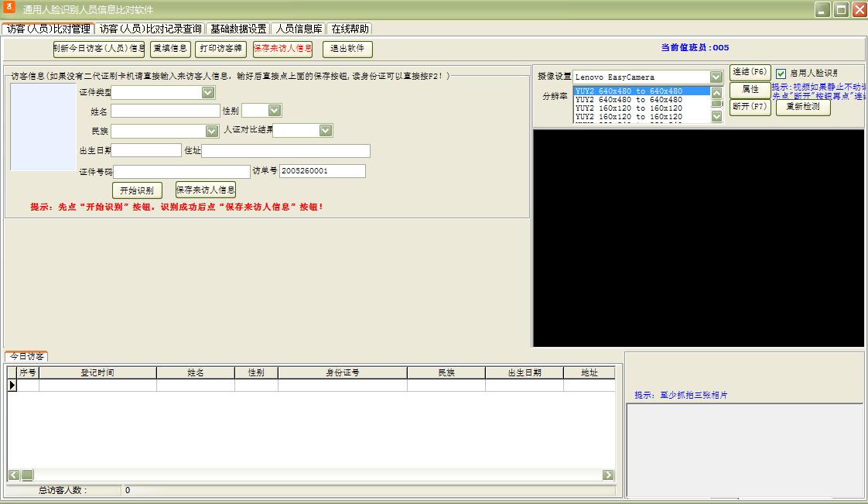
Task: Expand 人证对比结果 dropdown
Action: 326,130
